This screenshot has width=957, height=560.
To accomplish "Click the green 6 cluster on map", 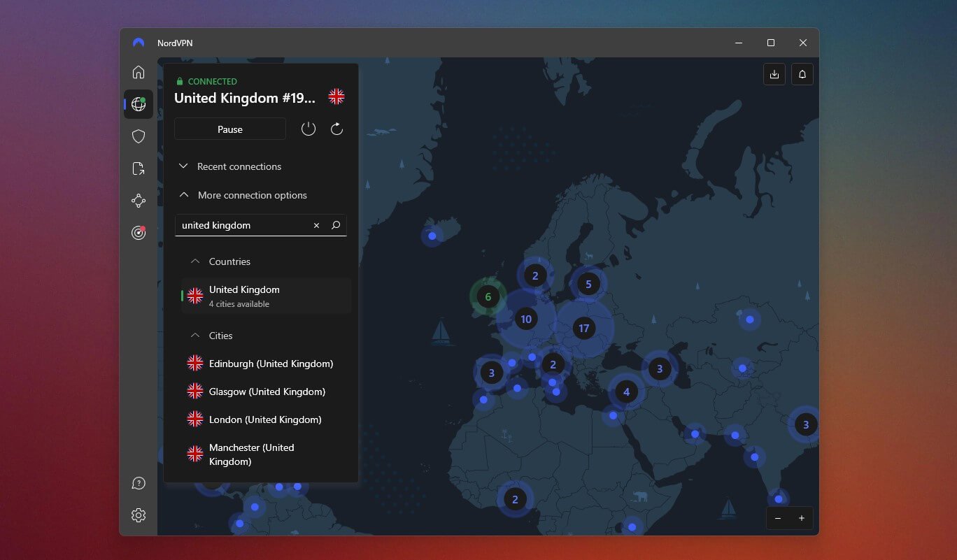I will tap(488, 296).
